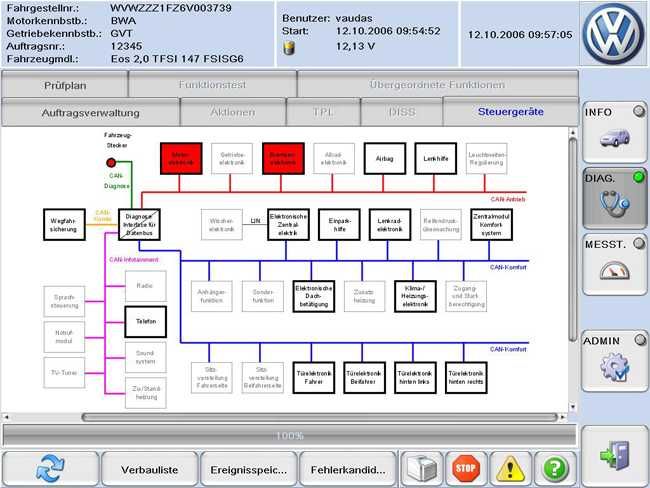Select the Türelektronik hinten links box

tap(415, 378)
